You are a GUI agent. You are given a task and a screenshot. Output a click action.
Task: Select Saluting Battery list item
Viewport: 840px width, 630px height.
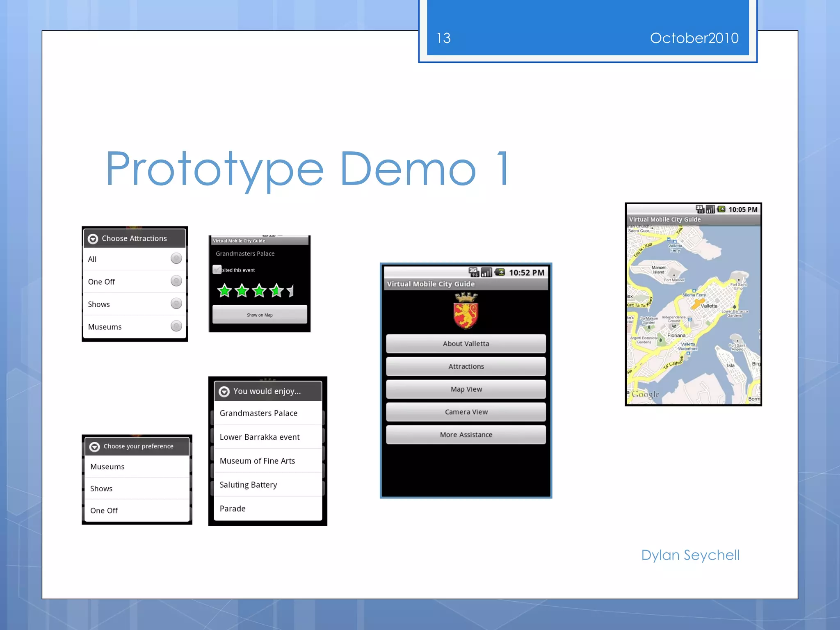coord(268,484)
